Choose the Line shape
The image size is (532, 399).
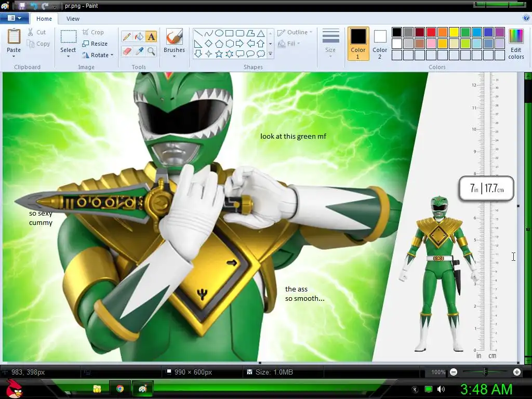click(198, 33)
